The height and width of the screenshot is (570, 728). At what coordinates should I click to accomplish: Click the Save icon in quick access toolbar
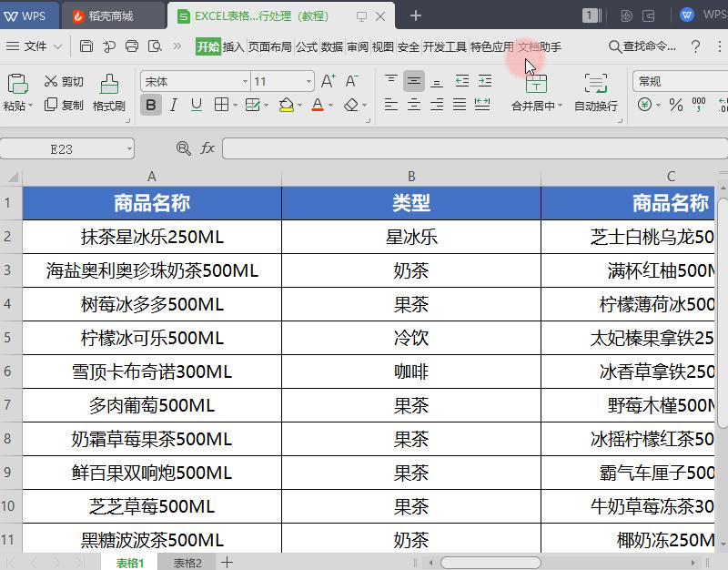pos(88,45)
